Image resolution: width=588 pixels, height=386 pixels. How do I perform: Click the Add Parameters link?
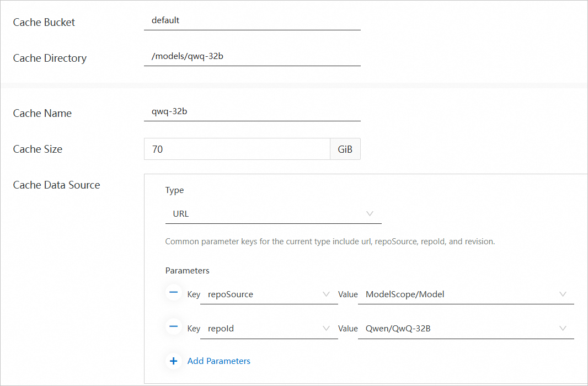coord(218,361)
